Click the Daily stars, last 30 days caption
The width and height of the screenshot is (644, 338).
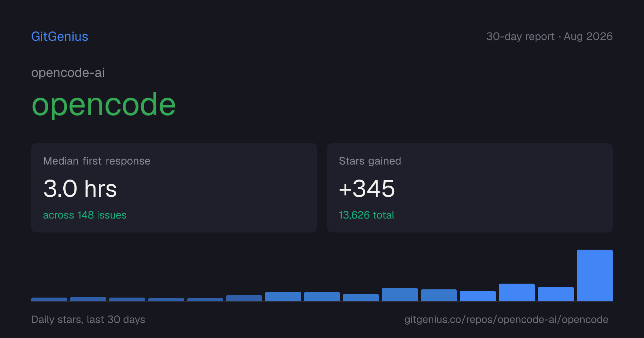click(x=88, y=319)
